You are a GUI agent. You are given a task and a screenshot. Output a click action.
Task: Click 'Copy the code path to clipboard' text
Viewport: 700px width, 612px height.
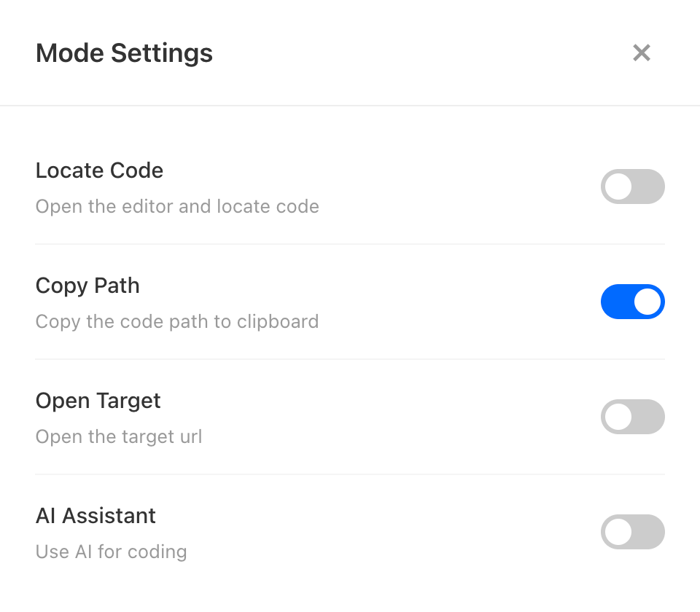click(177, 322)
